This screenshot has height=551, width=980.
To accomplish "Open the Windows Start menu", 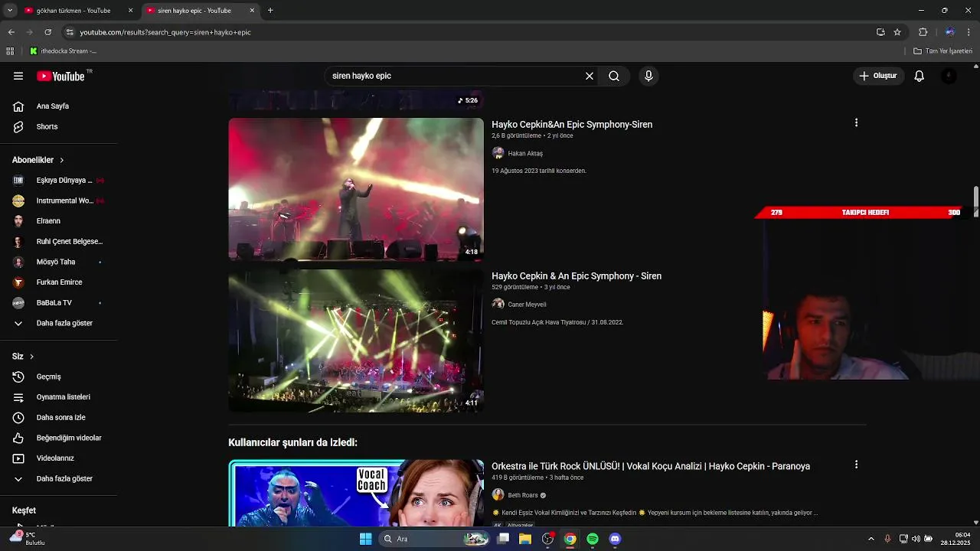I will (366, 539).
